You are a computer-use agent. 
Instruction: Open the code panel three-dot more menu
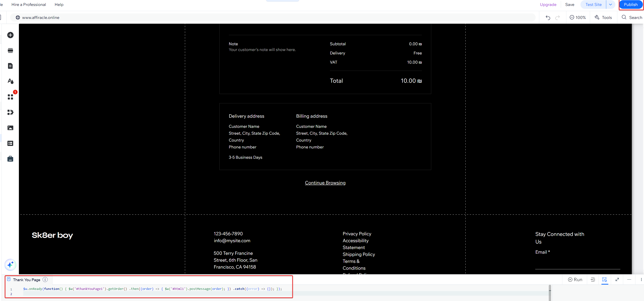[641, 279]
